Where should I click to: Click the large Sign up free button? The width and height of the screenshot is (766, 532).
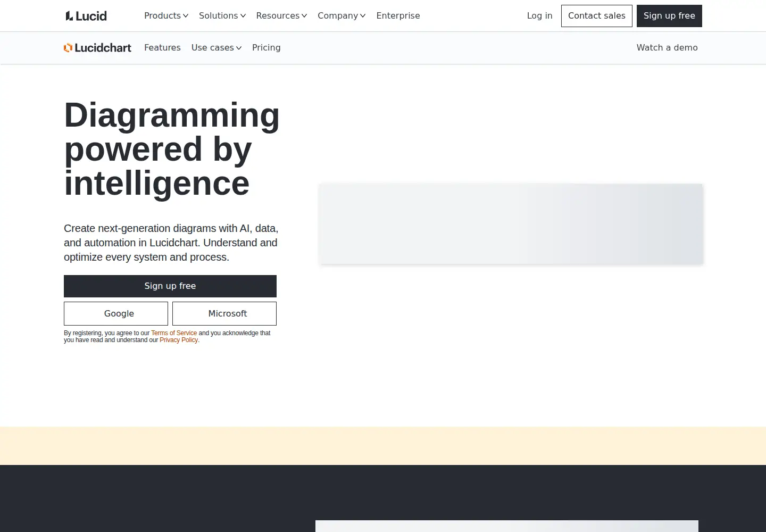[170, 286]
